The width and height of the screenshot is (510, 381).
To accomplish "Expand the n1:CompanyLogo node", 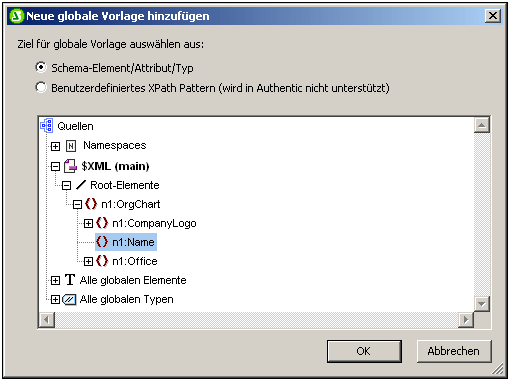I will [x=88, y=223].
